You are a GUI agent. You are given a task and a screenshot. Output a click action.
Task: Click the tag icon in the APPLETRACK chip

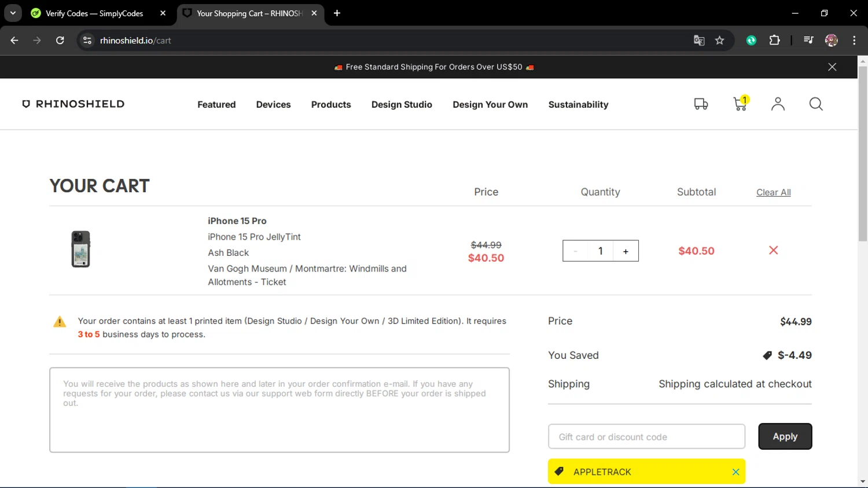tap(559, 471)
